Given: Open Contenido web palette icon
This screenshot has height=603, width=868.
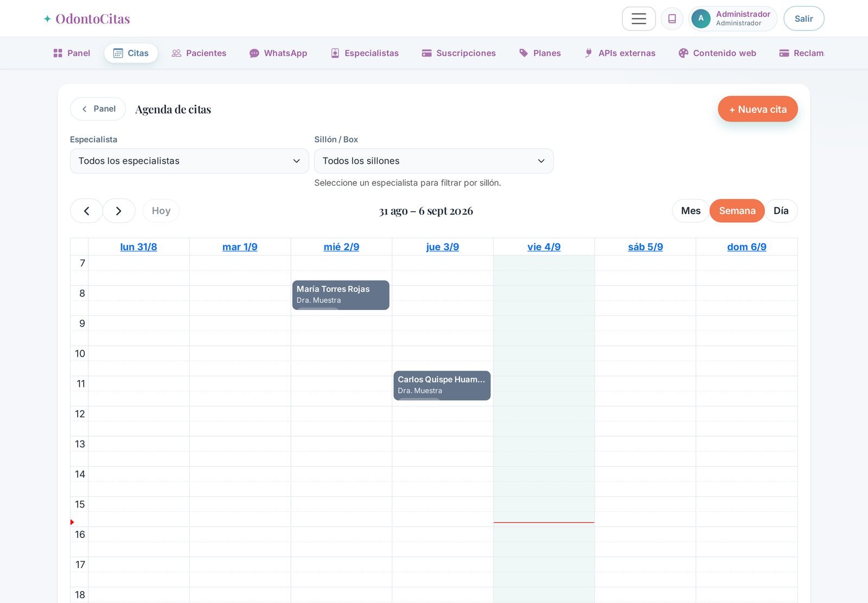Looking at the screenshot, I should tap(683, 53).
